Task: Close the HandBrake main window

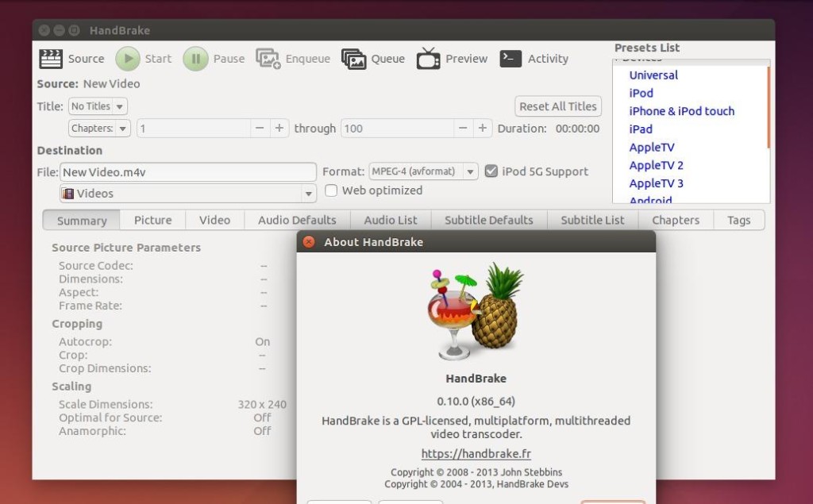Action: [x=44, y=30]
